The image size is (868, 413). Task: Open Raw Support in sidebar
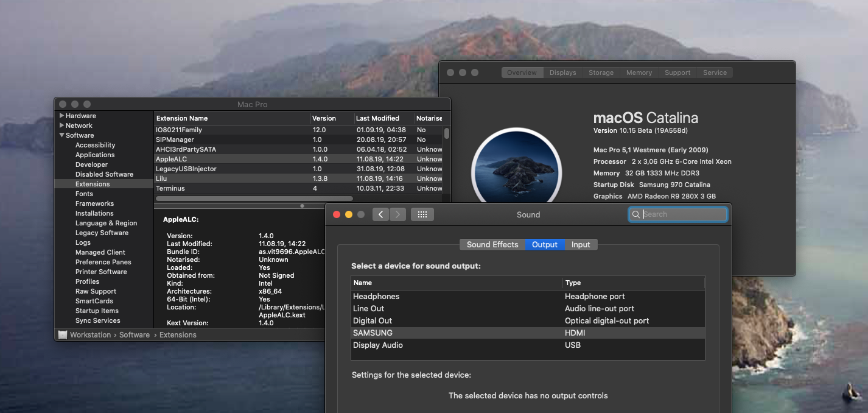click(x=96, y=291)
